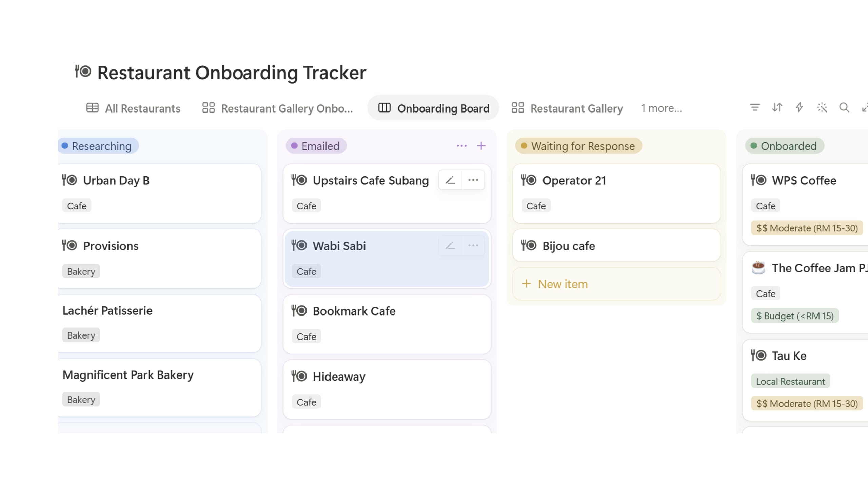The width and height of the screenshot is (868, 488).
Task: Click the Cafe tag on Operator 21
Action: (536, 206)
